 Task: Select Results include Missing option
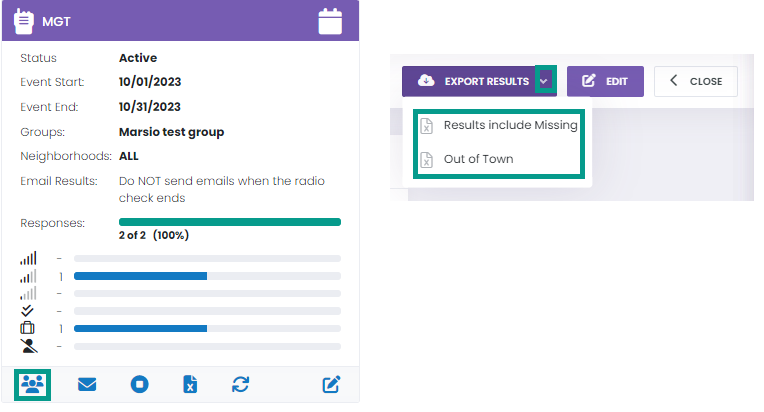[x=510, y=125]
